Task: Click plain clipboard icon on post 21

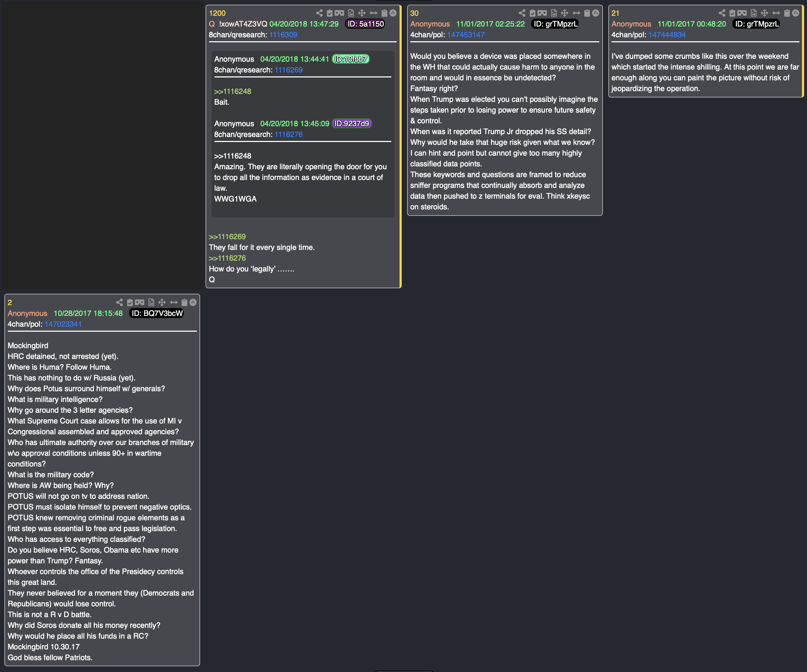Action: coord(787,13)
